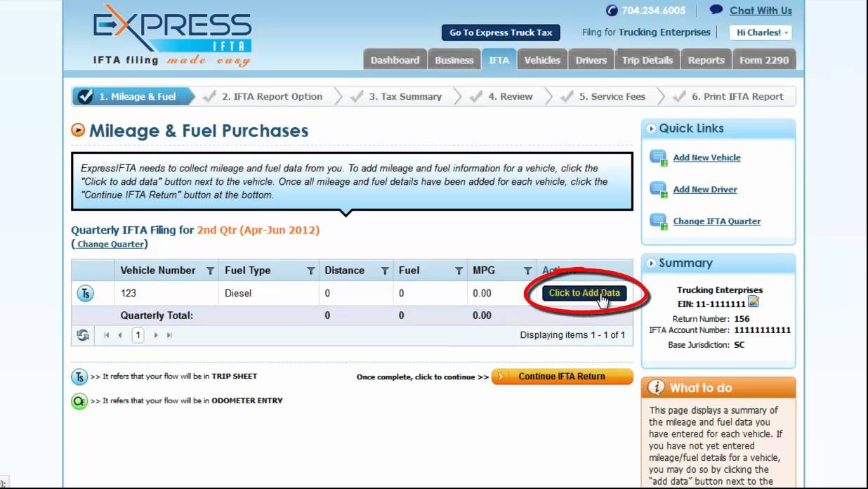Click the chat bubble icon
This screenshot has height=489, width=868.
pyautogui.click(x=716, y=10)
